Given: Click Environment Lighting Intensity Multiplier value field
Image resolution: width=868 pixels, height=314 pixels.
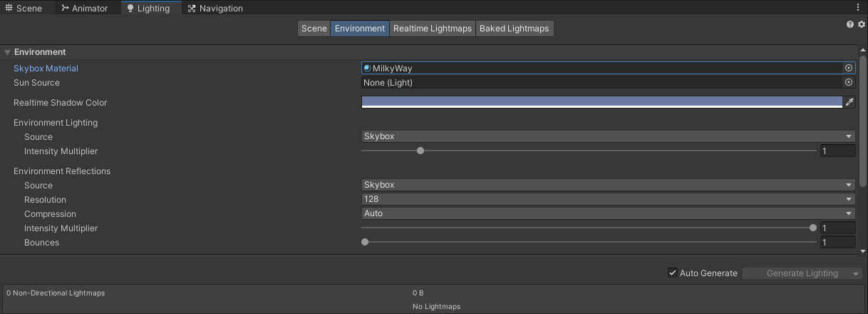Looking at the screenshot, I should click(837, 151).
